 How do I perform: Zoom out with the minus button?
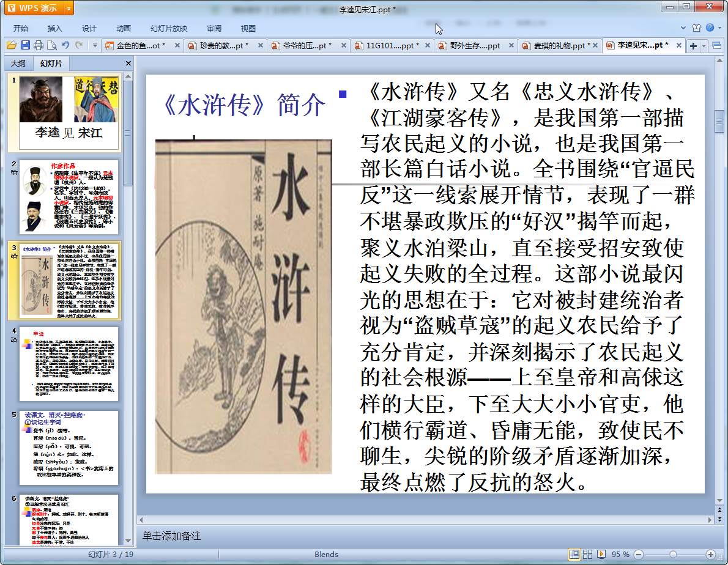(639, 555)
